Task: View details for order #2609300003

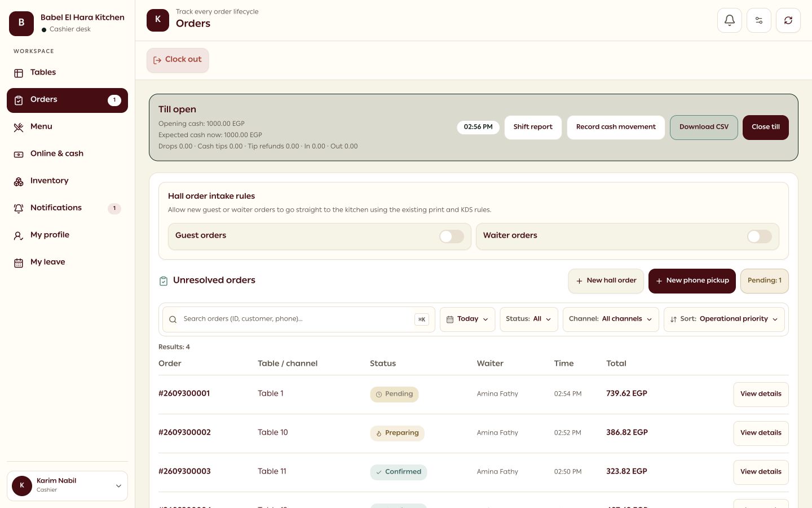Action: [761, 472]
